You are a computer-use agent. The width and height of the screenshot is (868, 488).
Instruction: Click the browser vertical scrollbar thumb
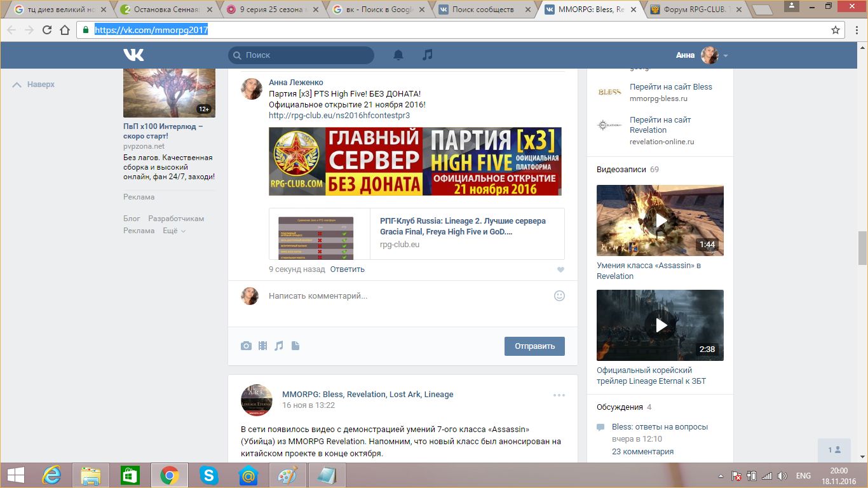pyautogui.click(x=862, y=248)
